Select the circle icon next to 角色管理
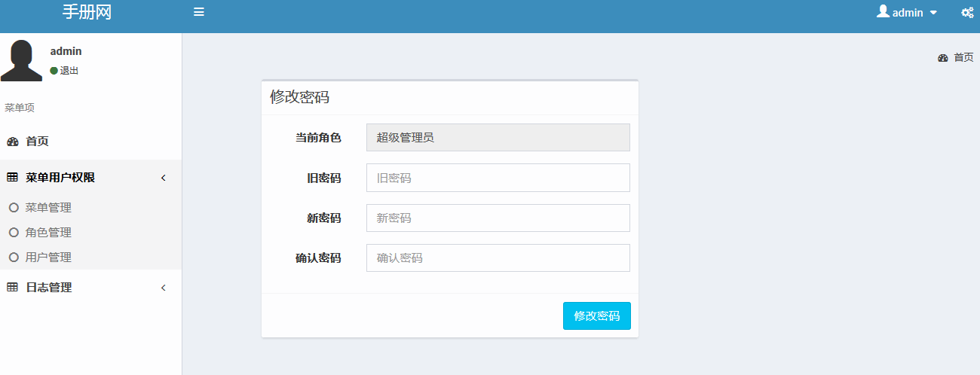This screenshot has width=980, height=375. coord(14,233)
